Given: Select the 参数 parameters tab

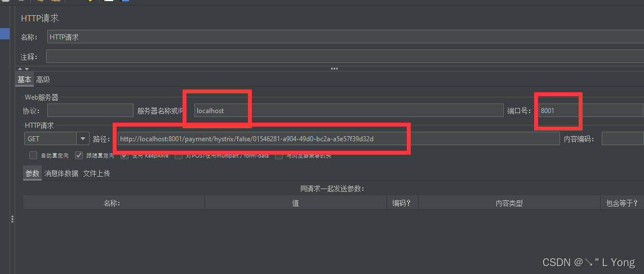Looking at the screenshot, I should pyautogui.click(x=33, y=173).
